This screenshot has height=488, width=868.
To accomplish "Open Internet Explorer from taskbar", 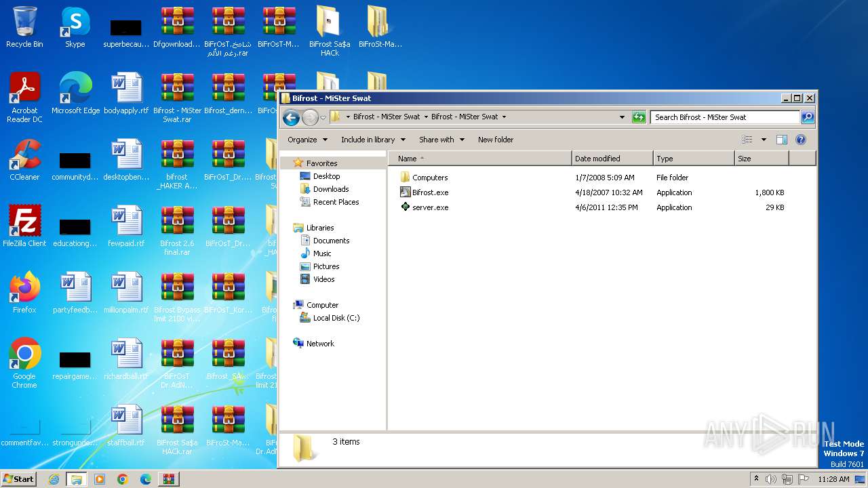I will [54, 479].
